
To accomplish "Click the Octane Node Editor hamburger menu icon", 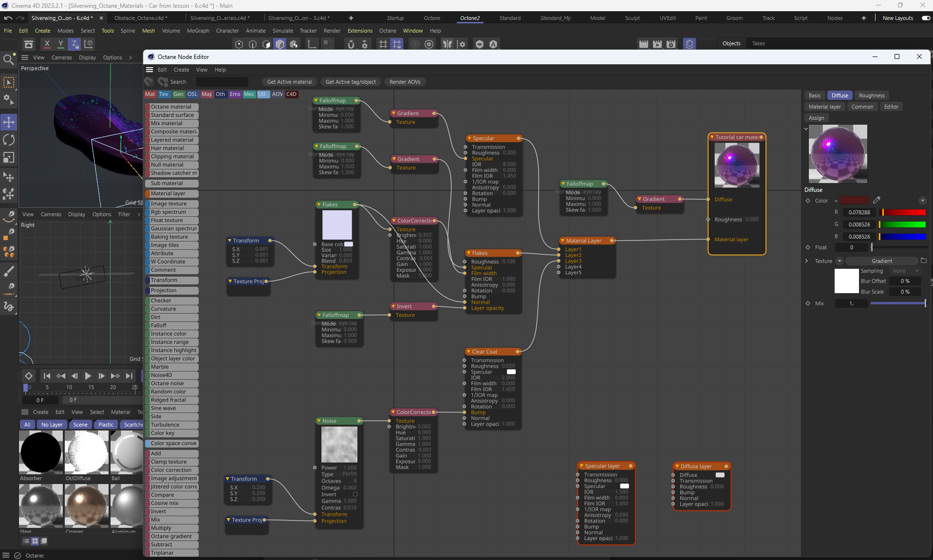I will [149, 70].
